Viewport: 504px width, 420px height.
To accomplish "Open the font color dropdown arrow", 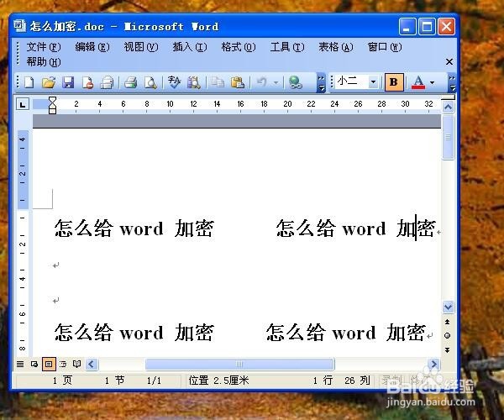I will (x=433, y=82).
